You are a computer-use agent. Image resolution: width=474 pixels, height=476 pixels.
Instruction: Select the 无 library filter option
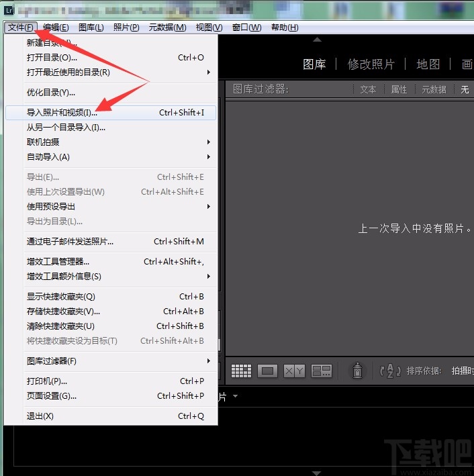tap(465, 89)
